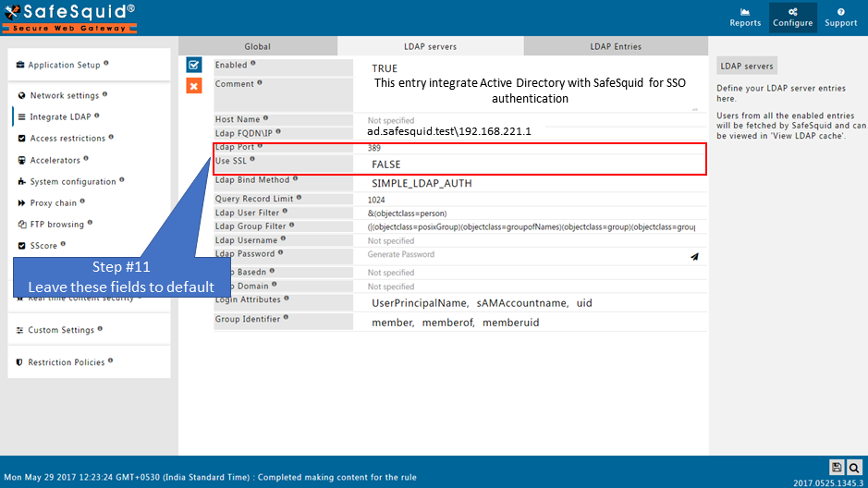
Task: Click the Integrate LDAP list icon
Action: (21, 116)
